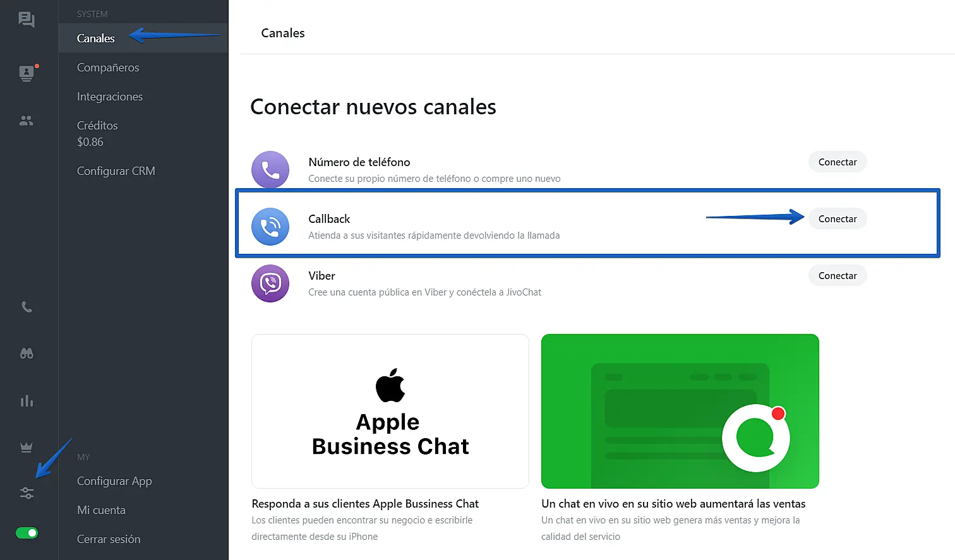
Task: Open the visitors icon with red notification dot
Action: point(27,73)
